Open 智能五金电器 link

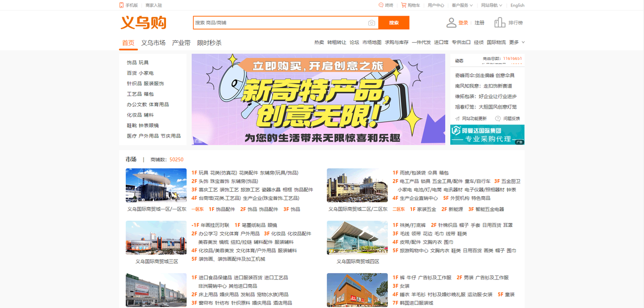[490, 209]
